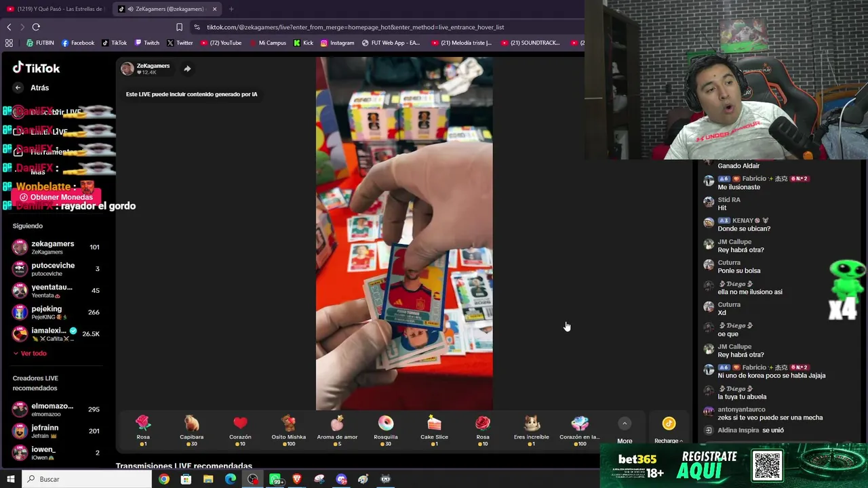
Task: Open the Kick bookmark
Action: tap(303, 43)
